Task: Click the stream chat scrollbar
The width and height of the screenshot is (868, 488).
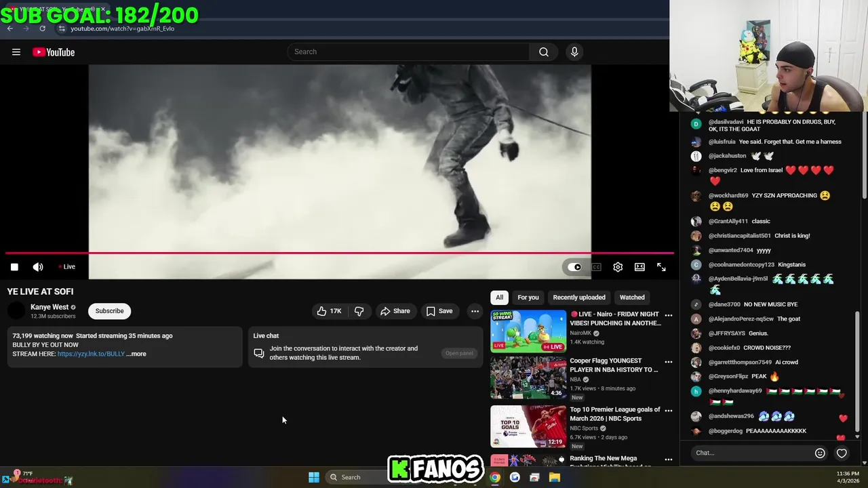Action: pos(858,371)
